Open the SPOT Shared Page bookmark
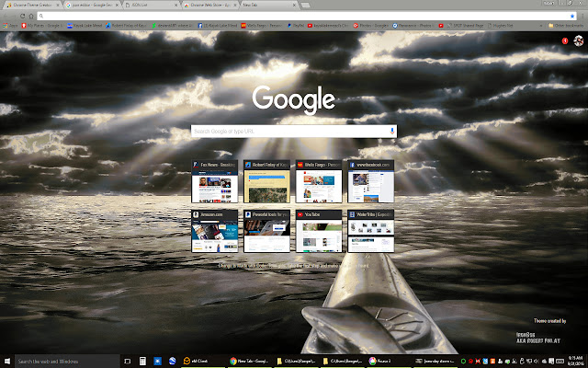 tap(466, 26)
